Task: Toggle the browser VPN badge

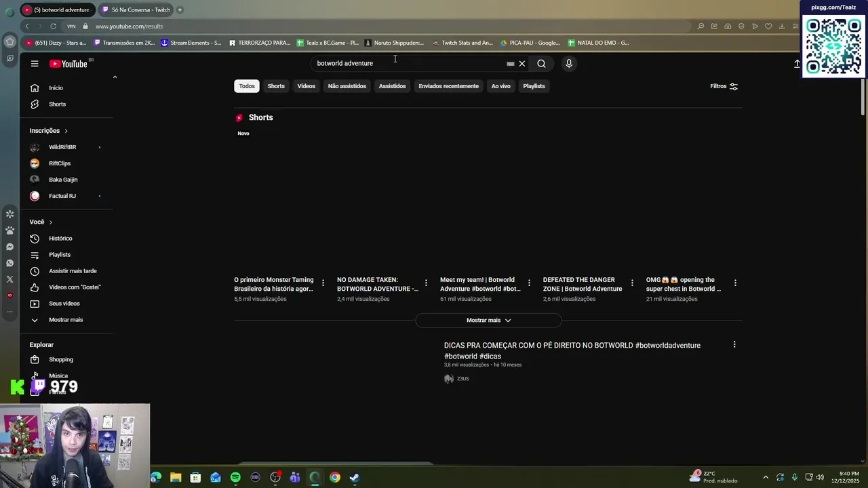Action: click(71, 26)
